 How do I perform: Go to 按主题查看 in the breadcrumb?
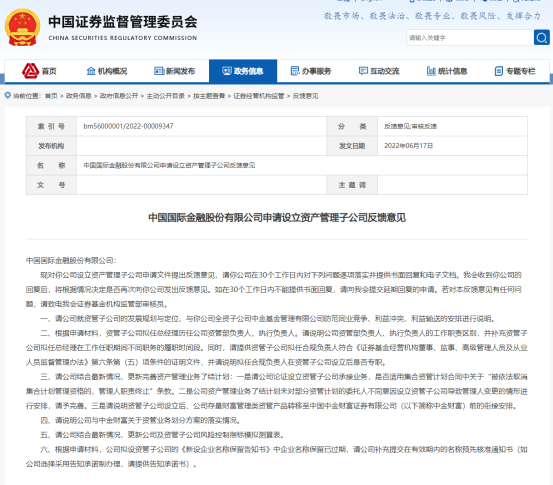point(209,96)
